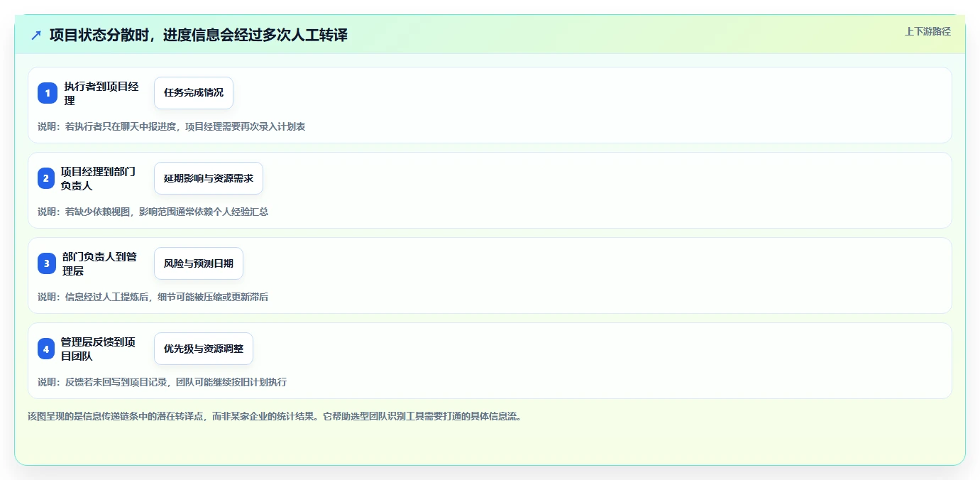Click the note about 信息经过人工提炼后
Viewport: 980px width, 480px height.
coord(153,297)
